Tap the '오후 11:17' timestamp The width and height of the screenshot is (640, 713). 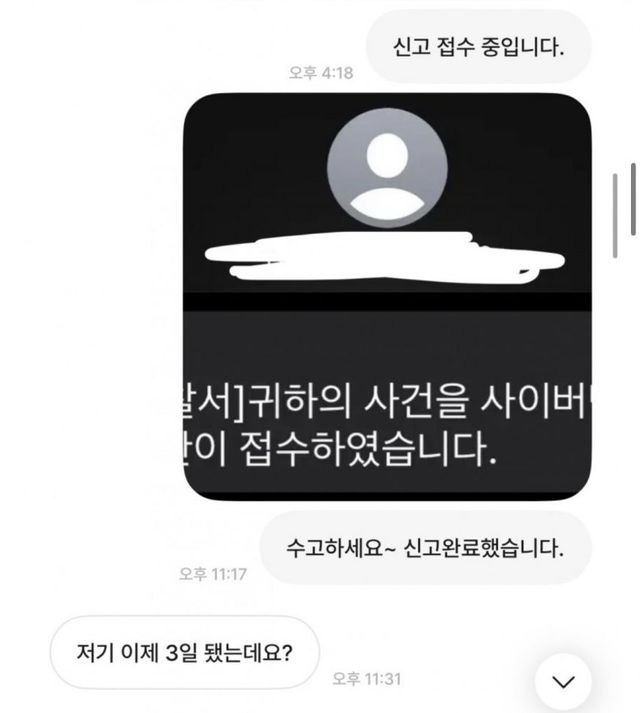click(212, 574)
